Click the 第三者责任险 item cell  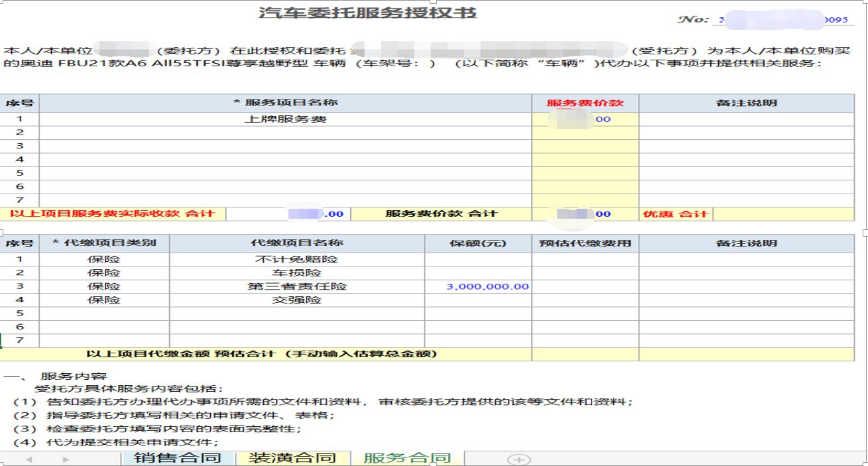tap(297, 286)
